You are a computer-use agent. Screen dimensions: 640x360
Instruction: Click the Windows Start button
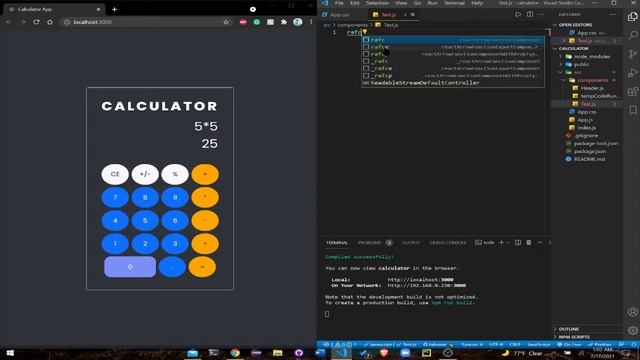point(10,353)
